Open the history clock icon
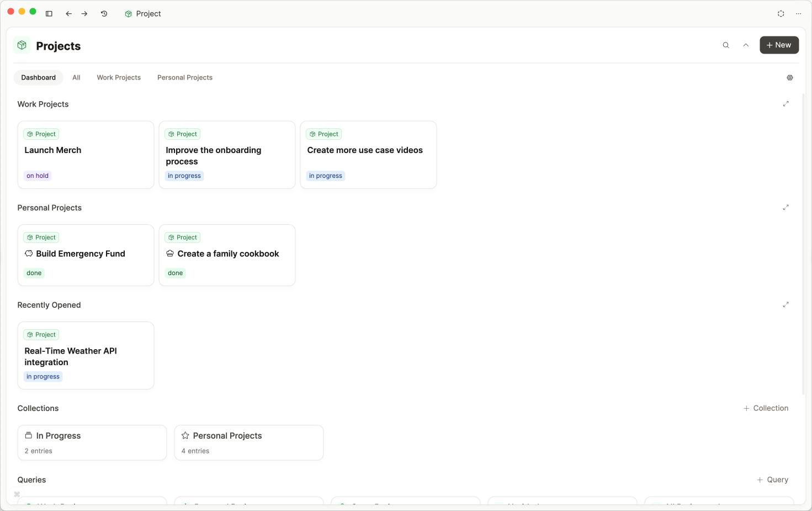Image resolution: width=812 pixels, height=511 pixels. [104, 14]
